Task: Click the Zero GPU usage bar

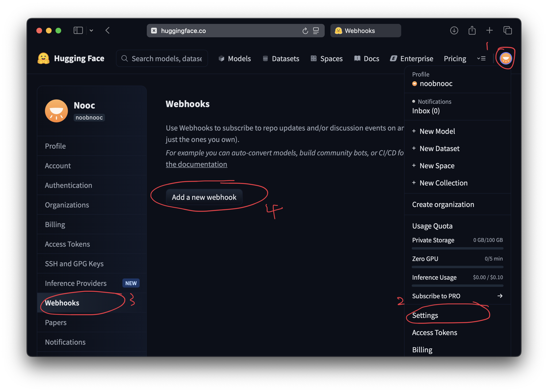Action: click(x=457, y=267)
